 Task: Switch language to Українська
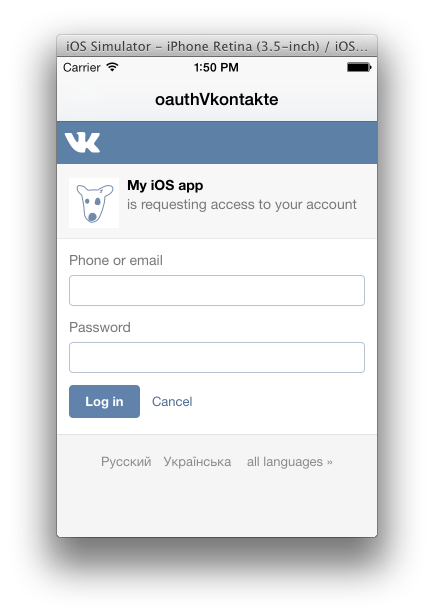click(x=197, y=462)
